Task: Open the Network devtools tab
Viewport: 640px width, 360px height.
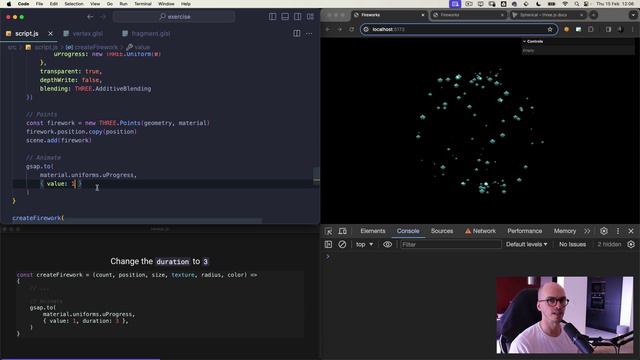Action: (x=480, y=231)
